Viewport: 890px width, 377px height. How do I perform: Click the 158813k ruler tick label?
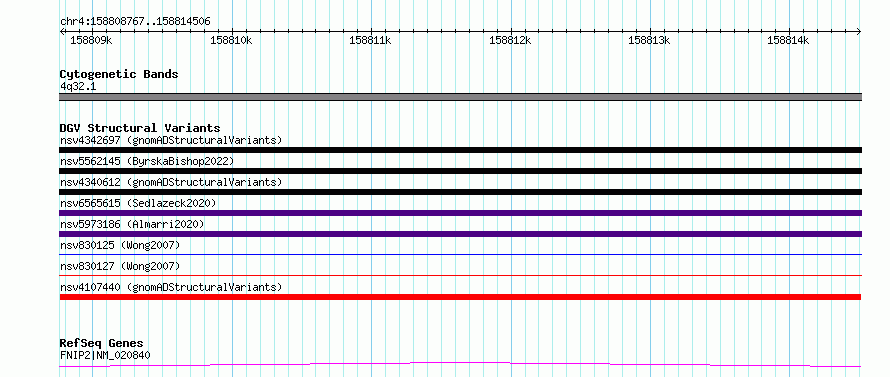pos(649,40)
